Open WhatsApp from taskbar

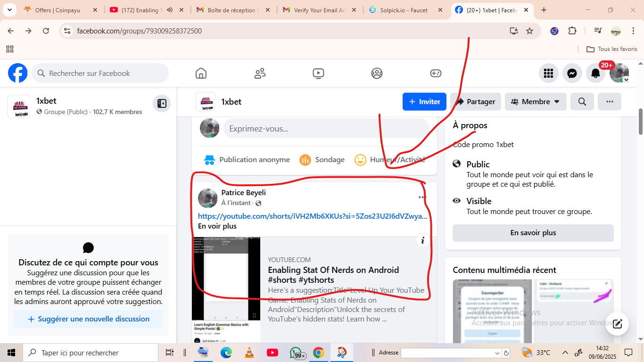(x=296, y=353)
